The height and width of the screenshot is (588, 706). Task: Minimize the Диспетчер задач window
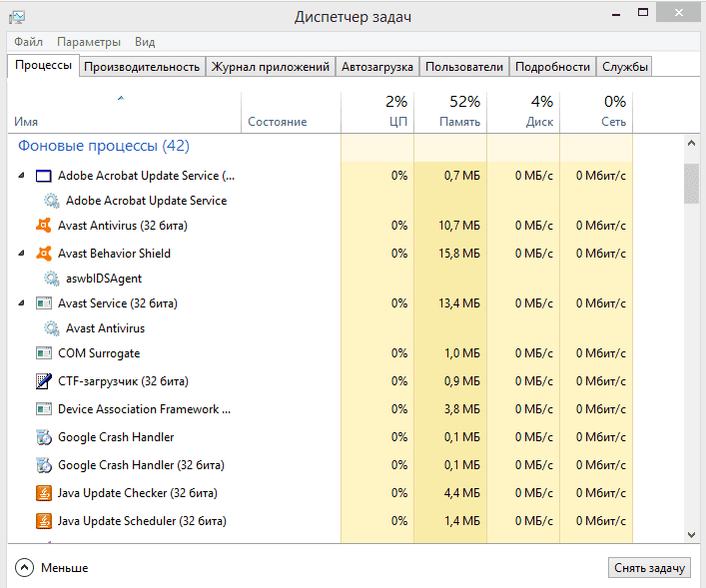point(616,14)
